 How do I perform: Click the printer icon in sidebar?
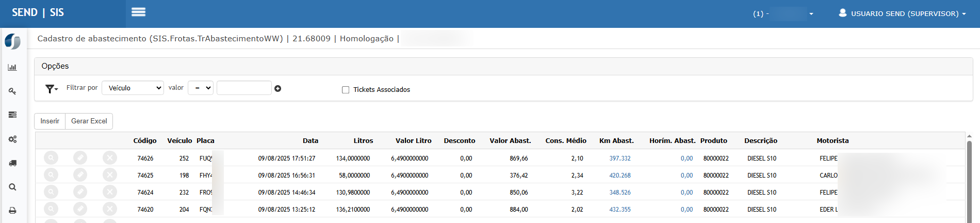pos(12,211)
